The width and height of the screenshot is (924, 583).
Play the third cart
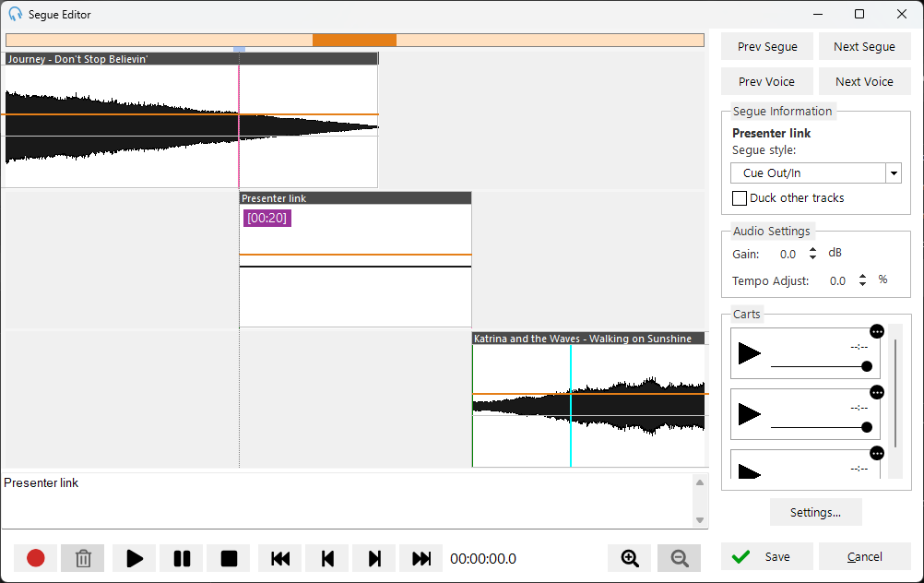tap(750, 471)
